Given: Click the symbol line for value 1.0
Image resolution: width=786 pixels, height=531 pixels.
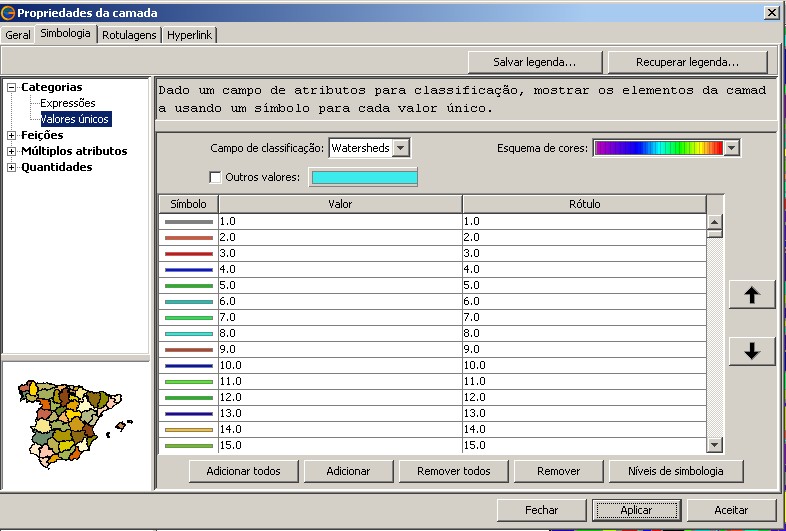Looking at the screenshot, I should [x=189, y=221].
